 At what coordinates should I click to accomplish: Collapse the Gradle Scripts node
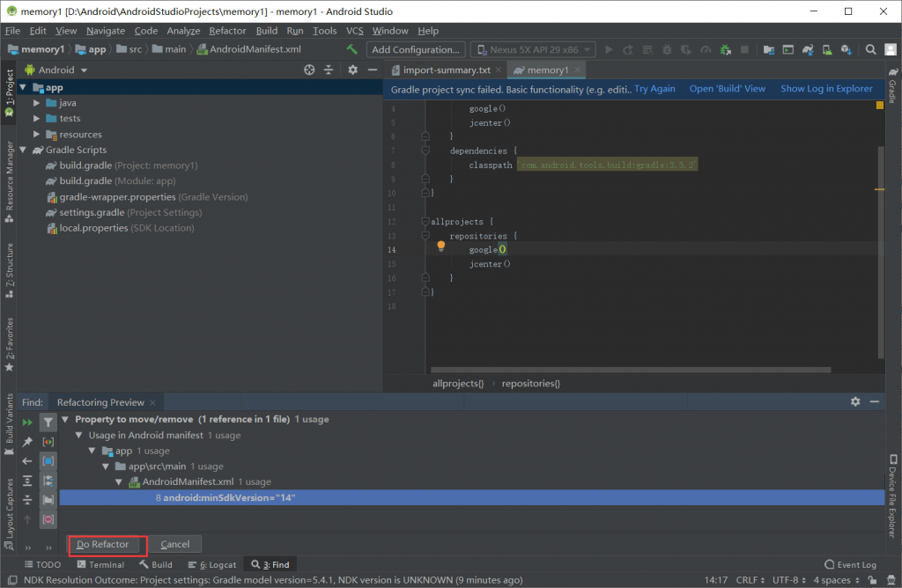(x=23, y=150)
